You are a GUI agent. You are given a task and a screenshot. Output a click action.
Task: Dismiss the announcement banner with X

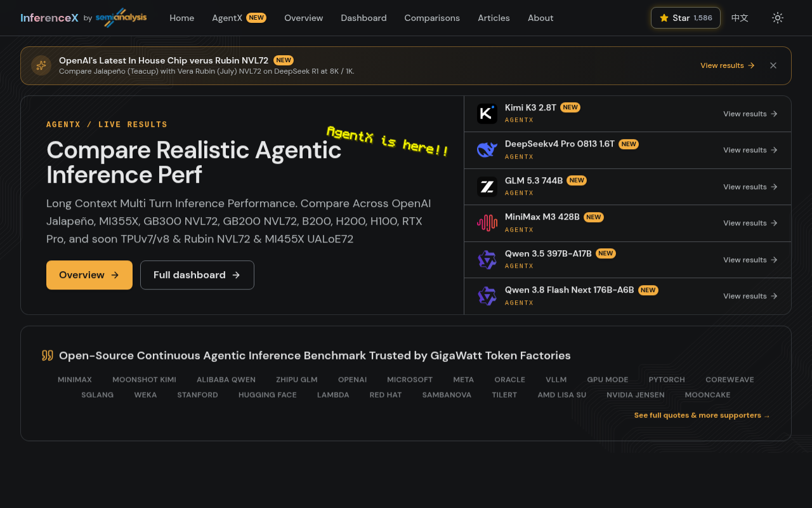pos(773,65)
